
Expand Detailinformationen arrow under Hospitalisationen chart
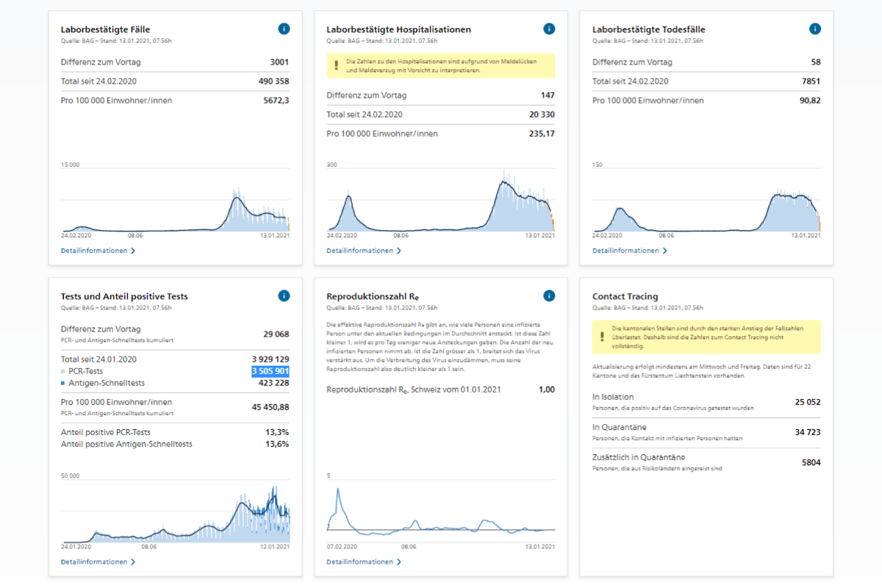(x=398, y=251)
